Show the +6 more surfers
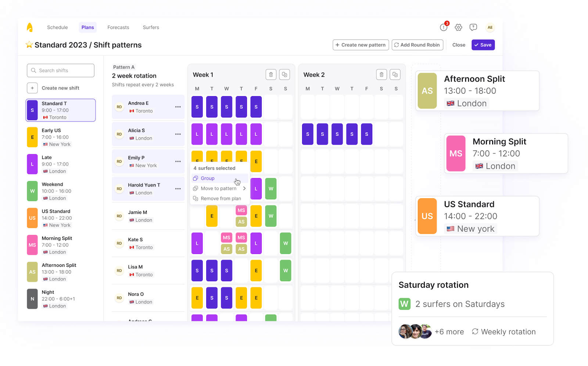Viewport: 588px width, 366px height. [449, 332]
